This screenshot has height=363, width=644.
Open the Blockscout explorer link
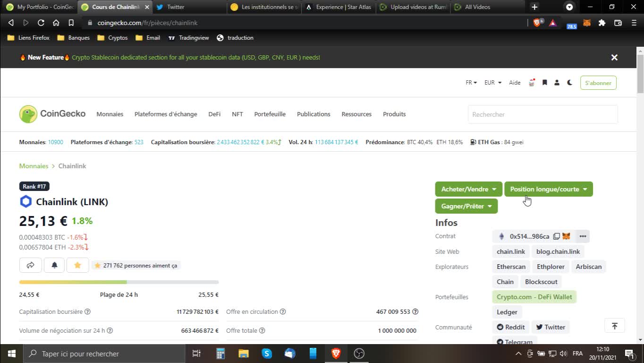click(542, 282)
